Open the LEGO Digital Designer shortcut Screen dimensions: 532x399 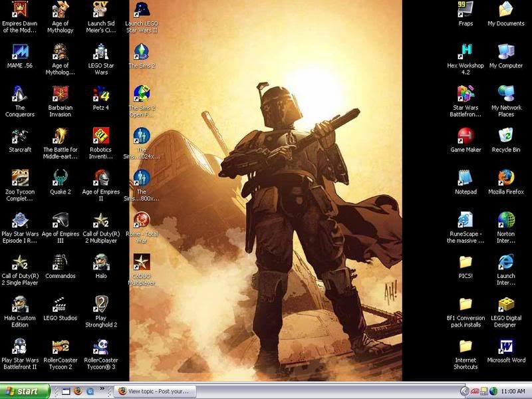click(506, 311)
